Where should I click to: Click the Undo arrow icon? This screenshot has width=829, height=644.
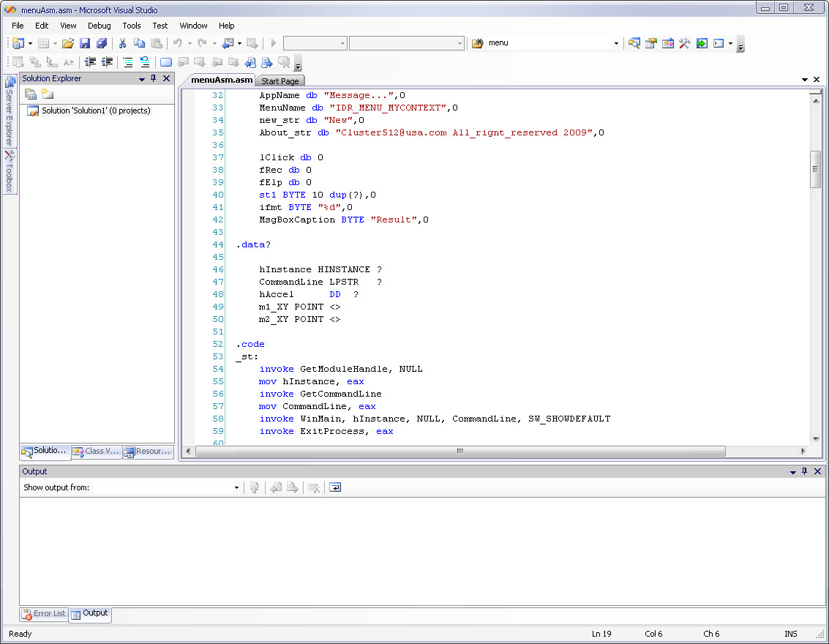tap(178, 43)
